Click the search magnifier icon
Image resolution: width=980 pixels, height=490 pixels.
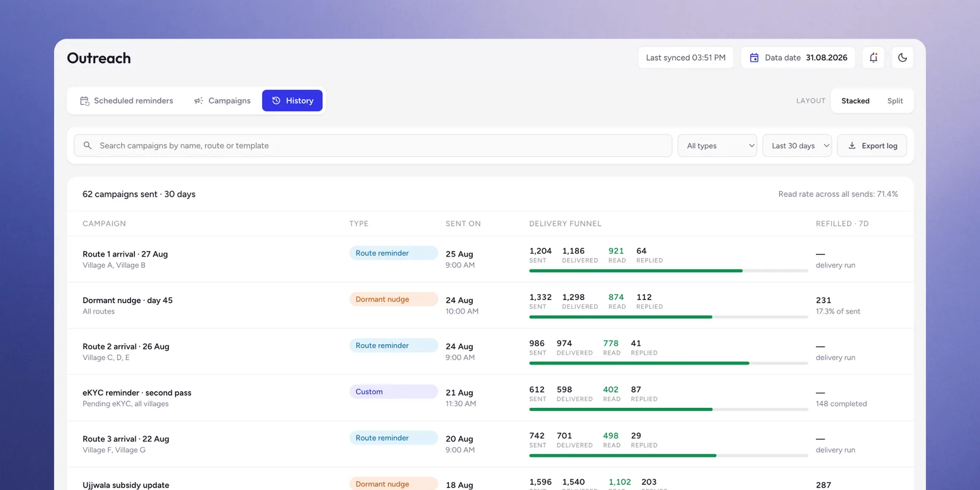tap(88, 145)
